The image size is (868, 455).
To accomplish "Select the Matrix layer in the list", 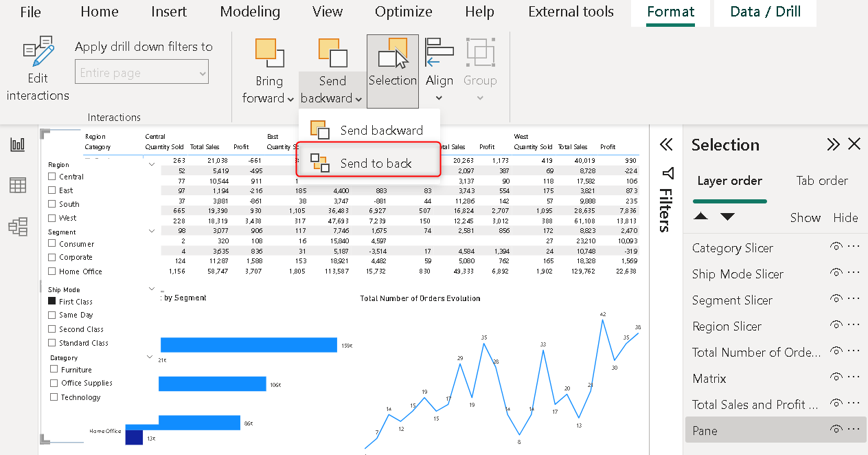I will (709, 379).
